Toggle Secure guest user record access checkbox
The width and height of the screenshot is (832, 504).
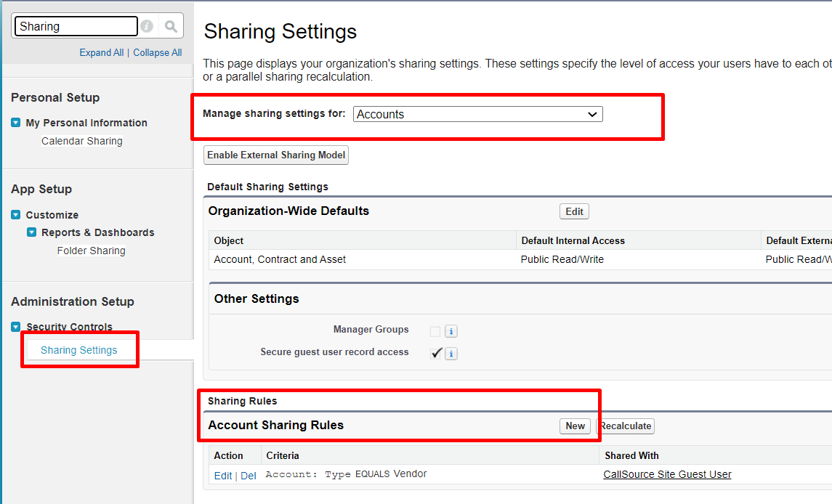436,354
